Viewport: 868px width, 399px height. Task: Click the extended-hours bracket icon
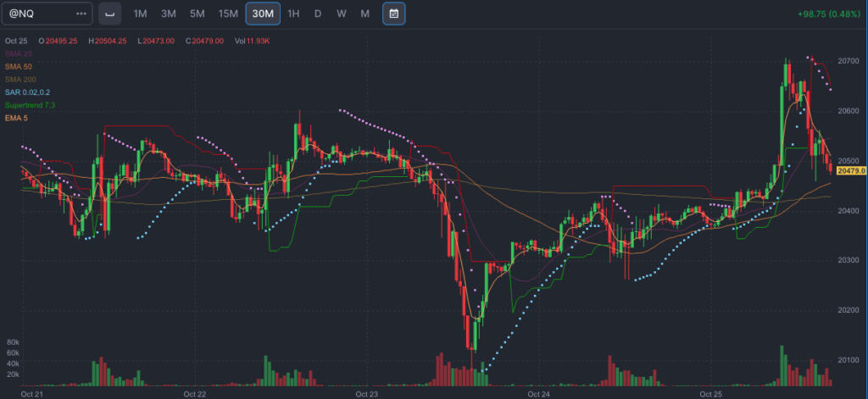(109, 14)
